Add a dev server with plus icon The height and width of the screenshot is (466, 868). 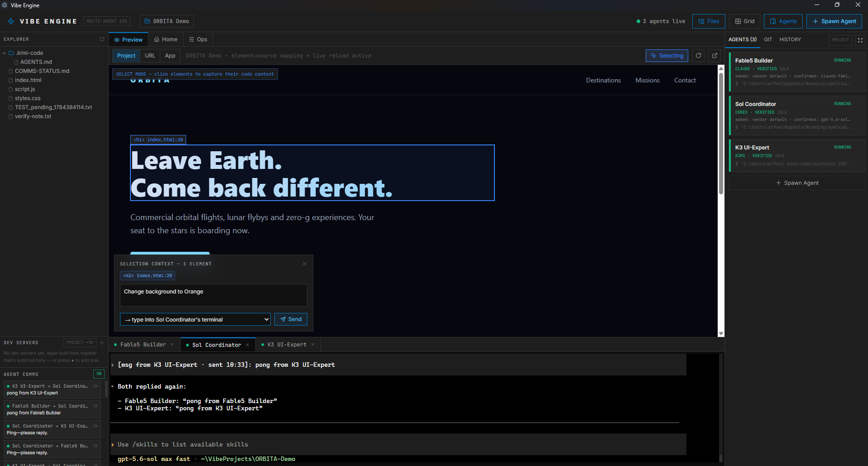[x=102, y=343]
